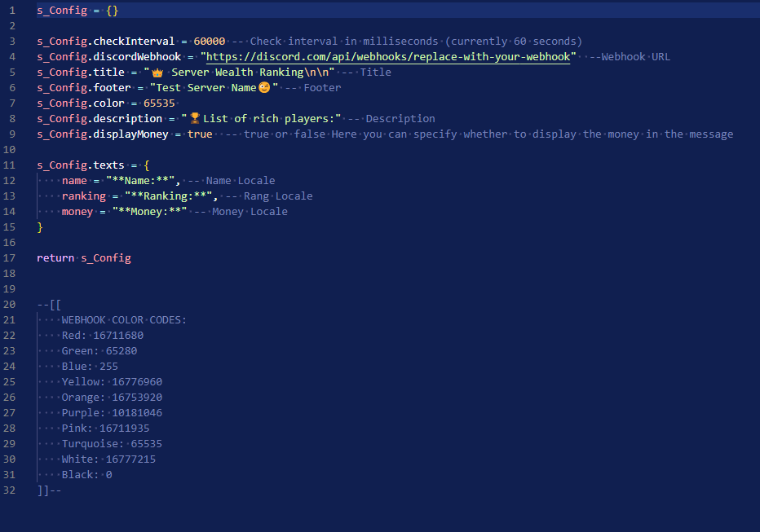Open the Discord webhook URL link
This screenshot has height=532, width=760.
pyautogui.click(x=389, y=57)
